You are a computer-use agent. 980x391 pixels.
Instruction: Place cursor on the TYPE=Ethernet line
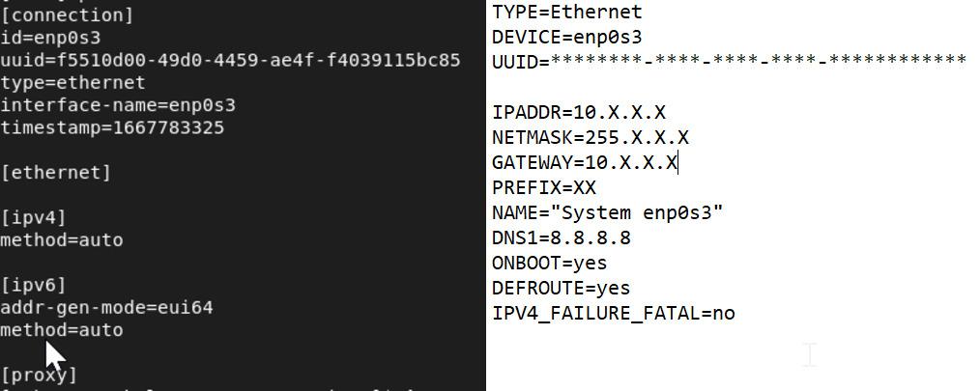tap(566, 13)
